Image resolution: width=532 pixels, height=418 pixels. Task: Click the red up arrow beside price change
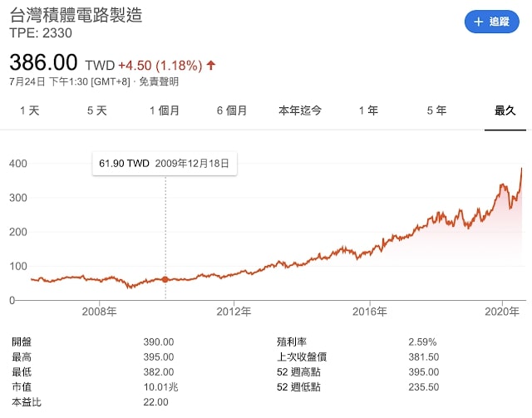point(211,65)
